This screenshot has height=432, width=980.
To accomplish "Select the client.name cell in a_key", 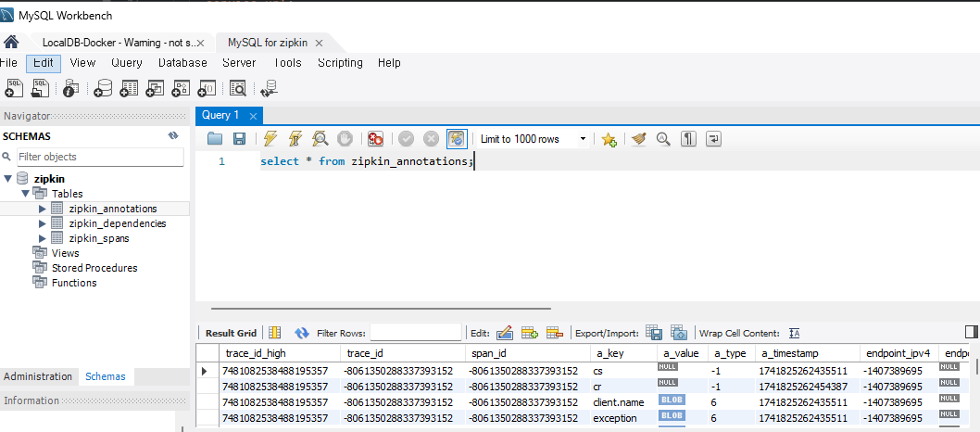I will click(x=623, y=402).
